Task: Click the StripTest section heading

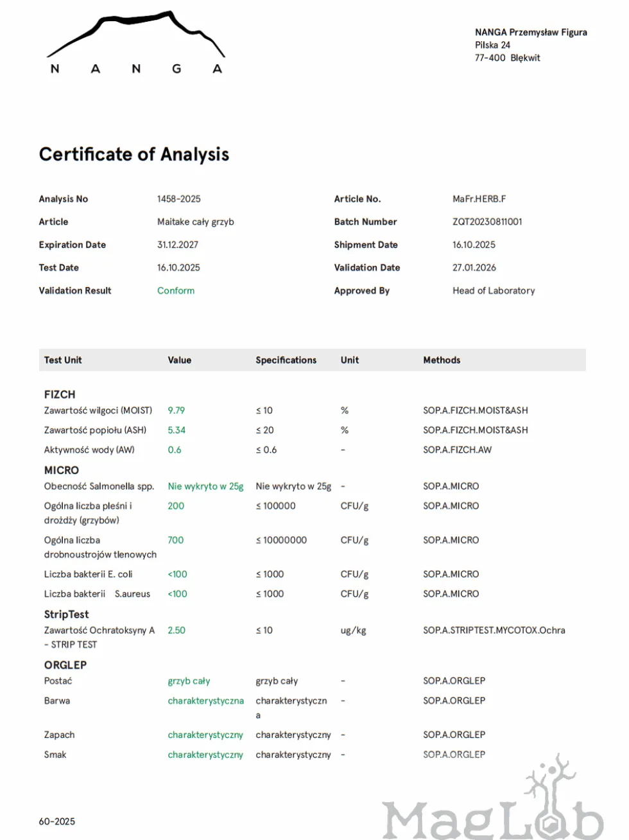Action: point(66,614)
